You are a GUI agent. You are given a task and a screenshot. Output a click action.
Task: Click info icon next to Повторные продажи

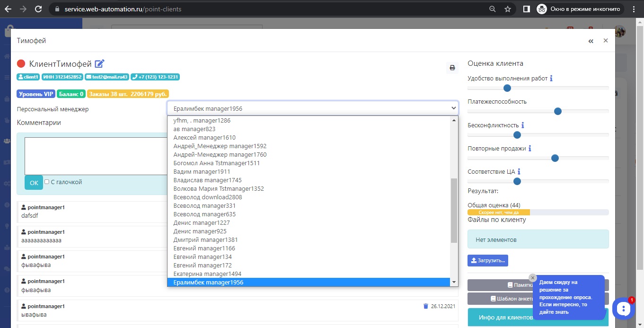click(x=530, y=149)
